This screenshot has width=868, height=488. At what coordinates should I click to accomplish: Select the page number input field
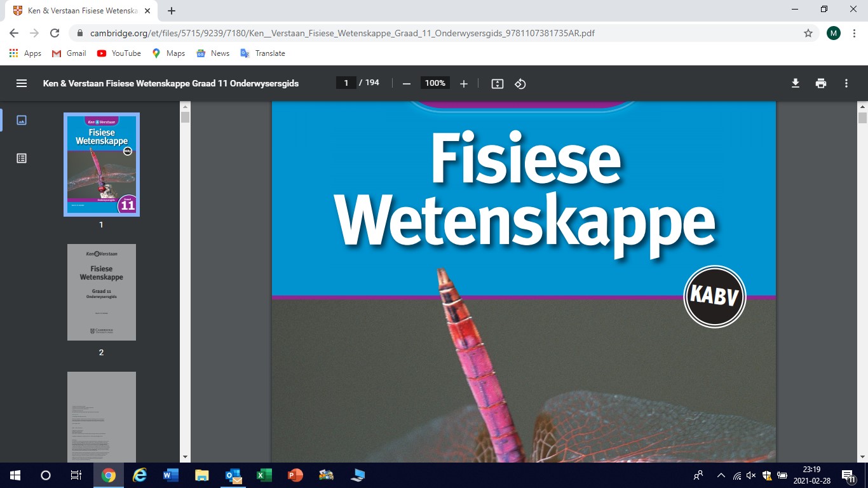click(x=346, y=83)
